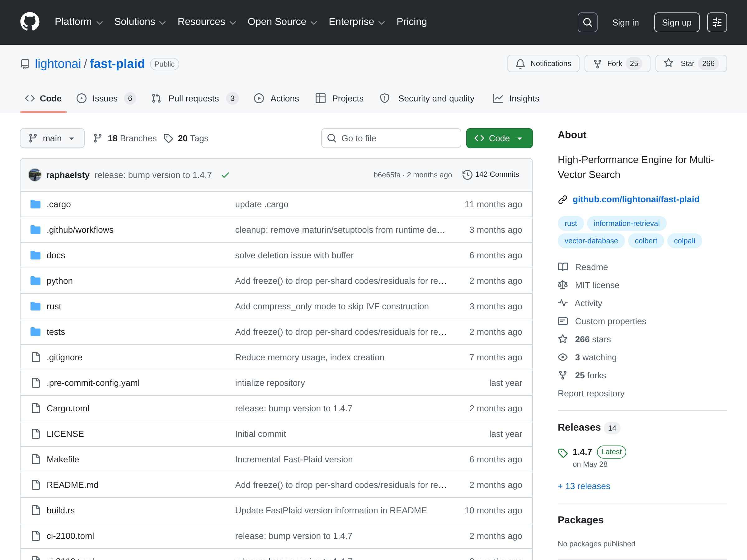This screenshot has height=560, width=747.
Task: Open the tests folder
Action: pyautogui.click(x=56, y=332)
